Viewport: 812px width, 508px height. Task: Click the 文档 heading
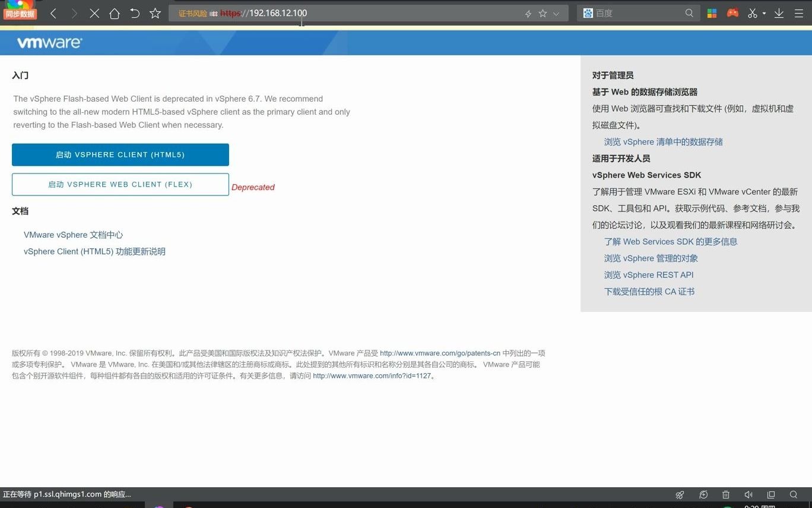tap(20, 211)
